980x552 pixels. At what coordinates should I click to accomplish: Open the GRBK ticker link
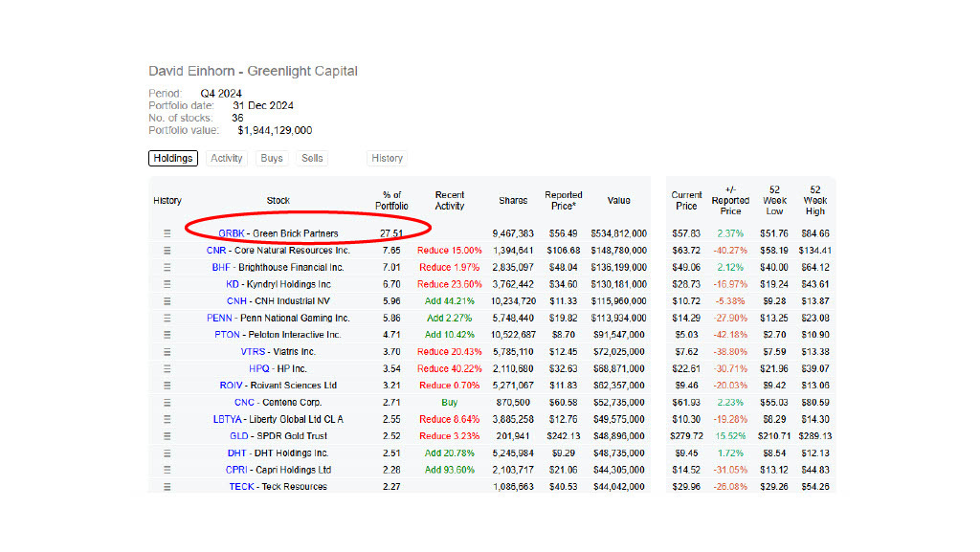click(232, 233)
